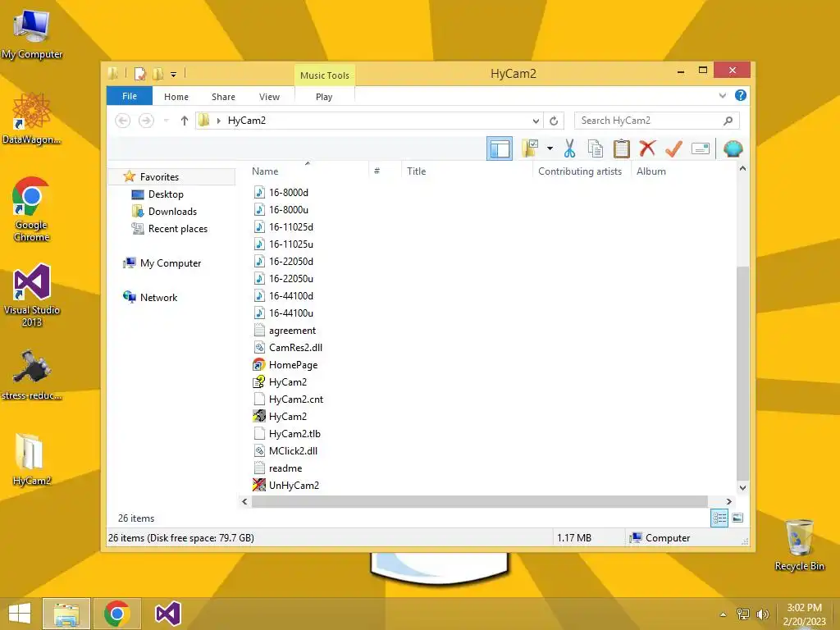This screenshot has width=840, height=630.
Task: Go forward with the Forward arrow
Action: tap(146, 121)
